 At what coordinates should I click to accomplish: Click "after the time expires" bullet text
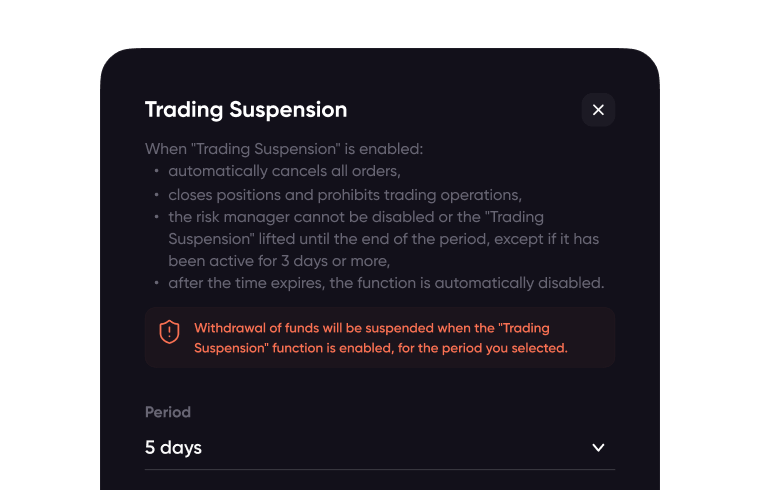[x=385, y=283]
